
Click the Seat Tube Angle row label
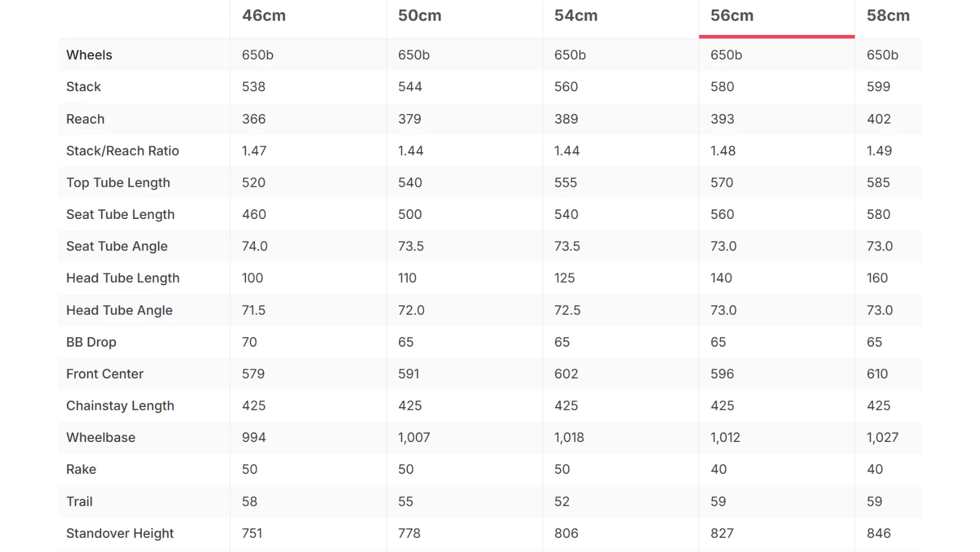(x=117, y=247)
